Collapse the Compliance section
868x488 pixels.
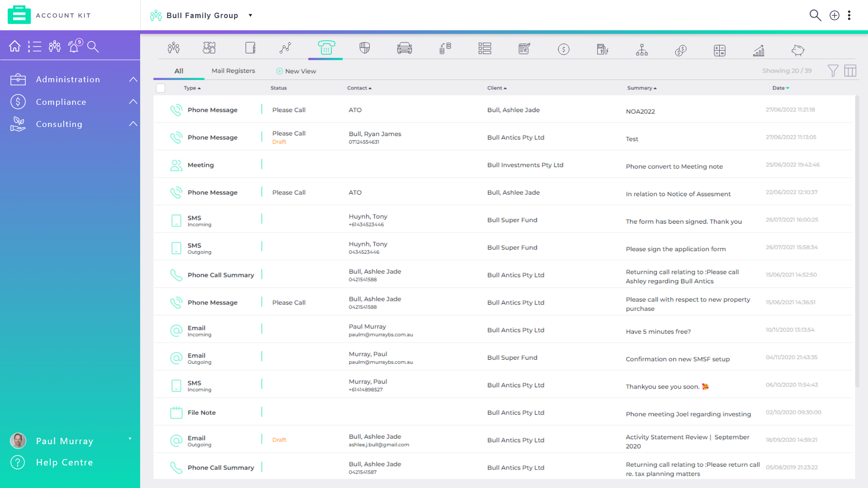pos(133,102)
